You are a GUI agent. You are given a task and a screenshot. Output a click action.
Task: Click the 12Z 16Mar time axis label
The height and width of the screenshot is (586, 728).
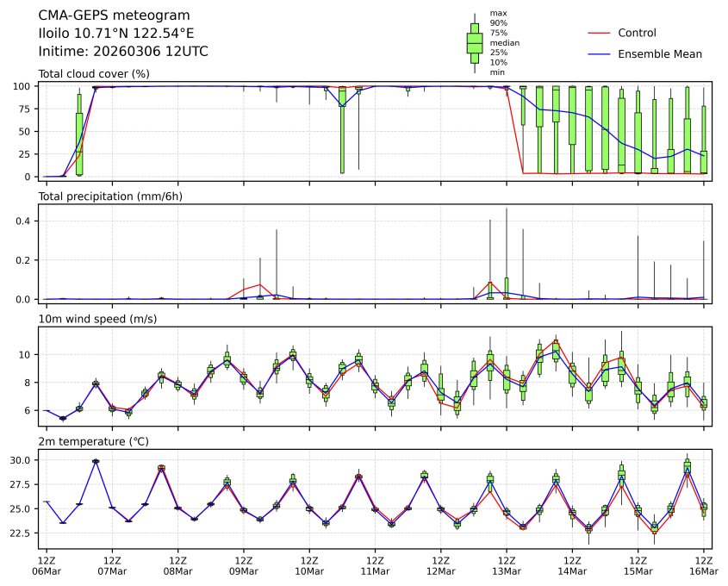tap(704, 565)
